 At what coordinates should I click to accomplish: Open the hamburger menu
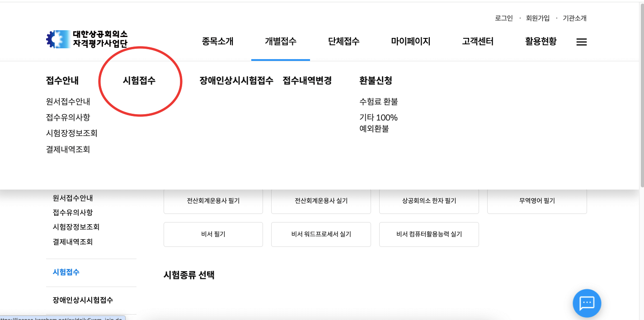[x=582, y=42]
